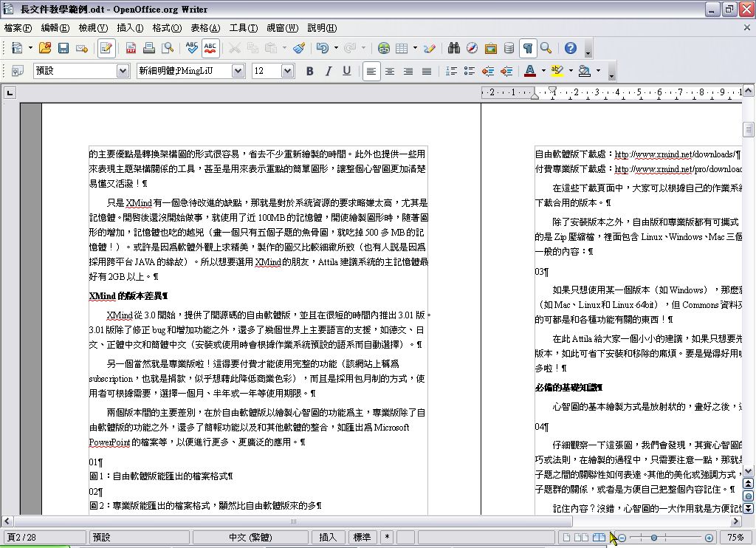Click the Zoom magnifier icon

[546, 48]
